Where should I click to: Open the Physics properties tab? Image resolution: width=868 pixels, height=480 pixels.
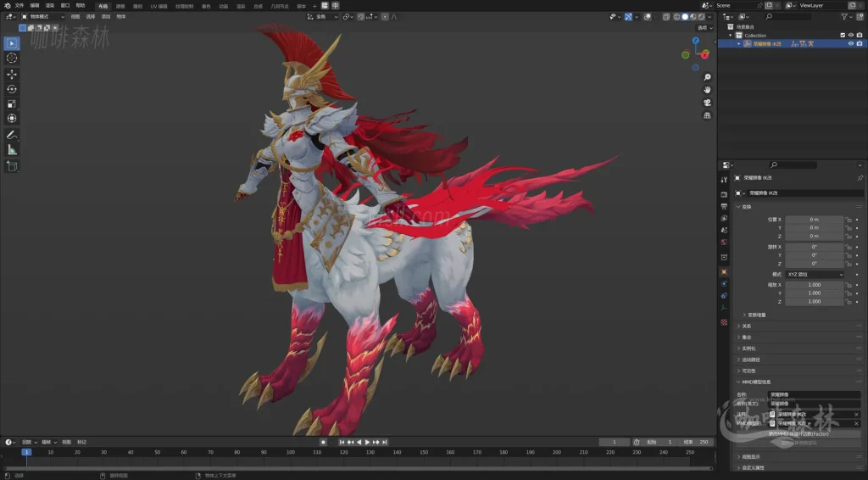point(724,283)
